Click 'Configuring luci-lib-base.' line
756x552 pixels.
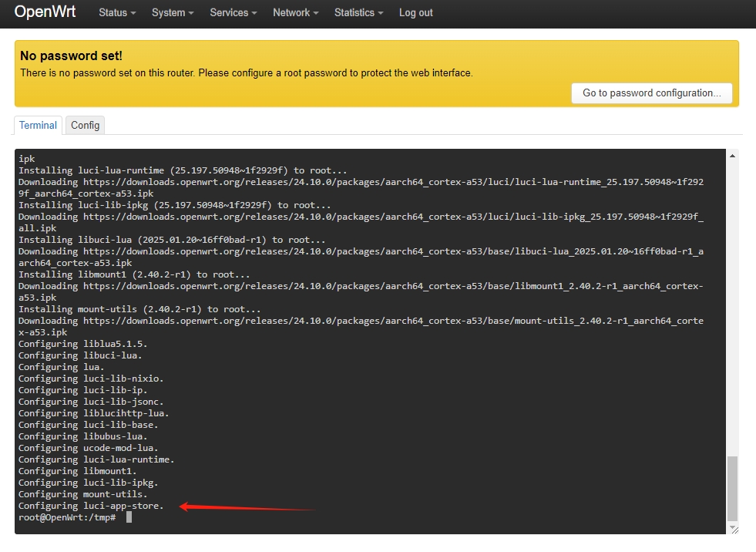[88, 425]
